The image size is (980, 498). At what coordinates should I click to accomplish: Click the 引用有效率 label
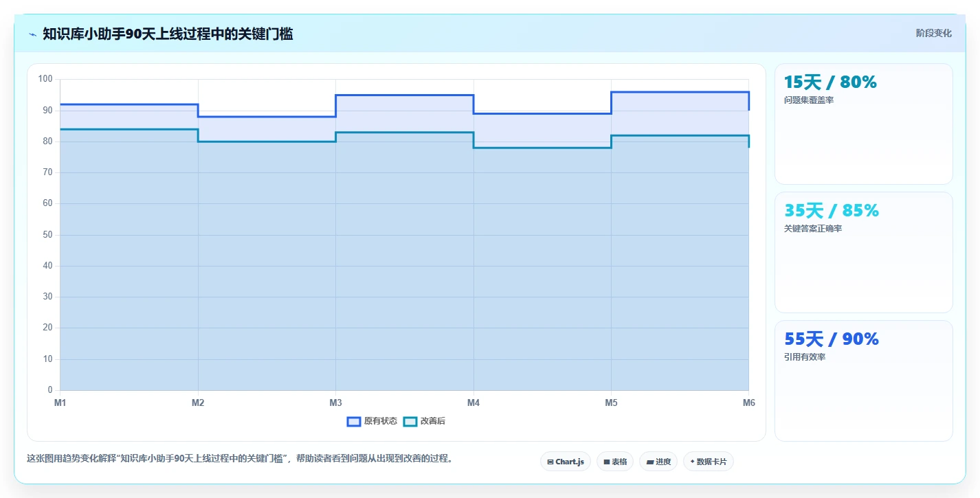805,357
